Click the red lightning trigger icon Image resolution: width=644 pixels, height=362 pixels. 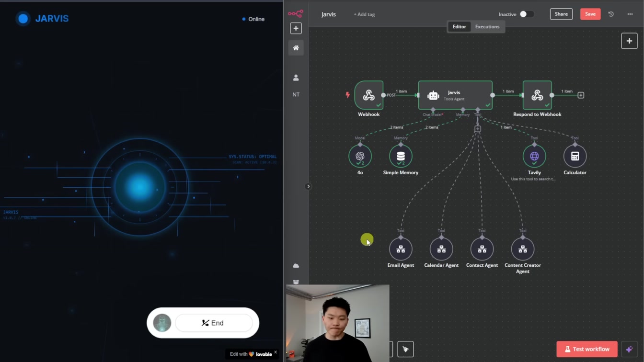(x=348, y=95)
